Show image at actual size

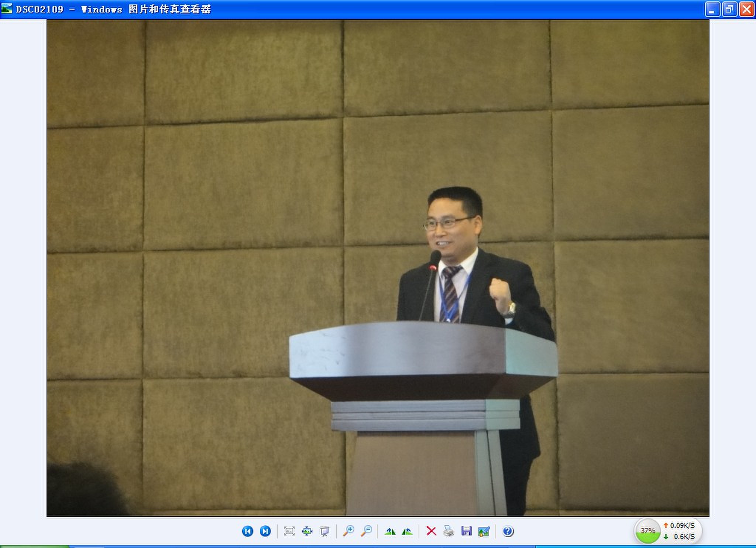pyautogui.click(x=307, y=531)
